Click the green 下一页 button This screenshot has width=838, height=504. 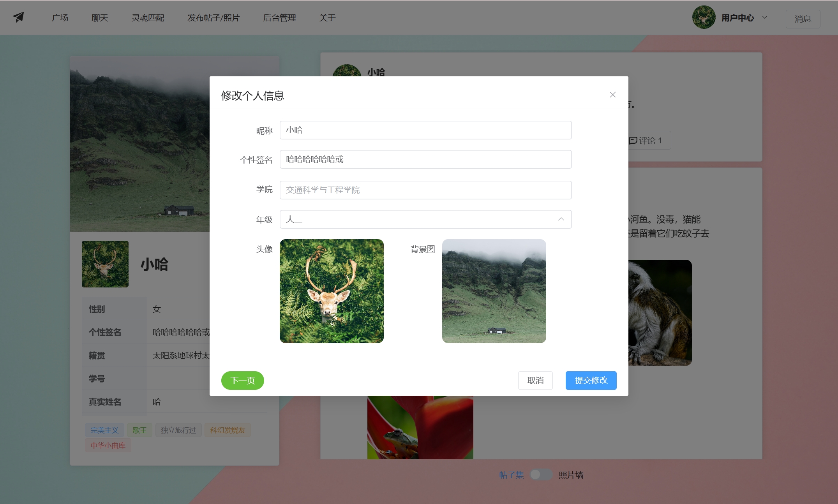click(242, 380)
